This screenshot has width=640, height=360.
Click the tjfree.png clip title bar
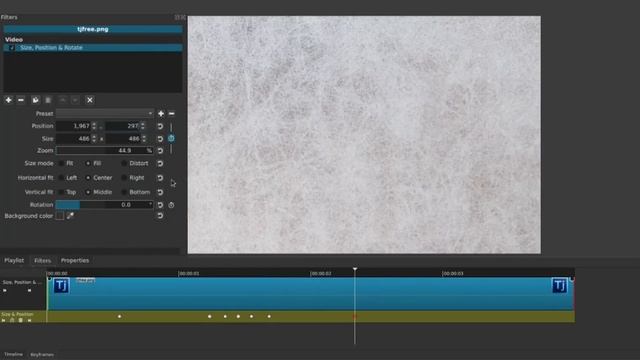click(93, 29)
